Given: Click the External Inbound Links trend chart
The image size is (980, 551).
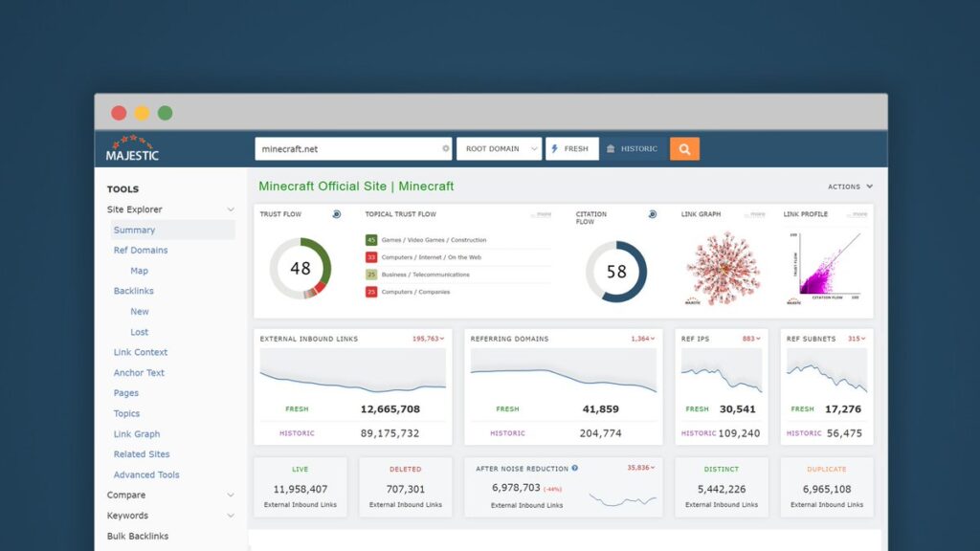Looking at the screenshot, I should 352,372.
